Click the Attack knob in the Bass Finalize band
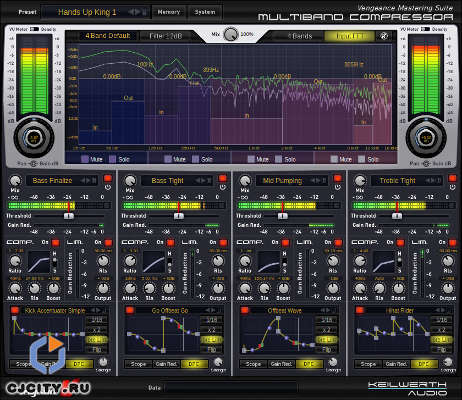Image resolution: width=462 pixels, height=400 pixels. coord(15,289)
